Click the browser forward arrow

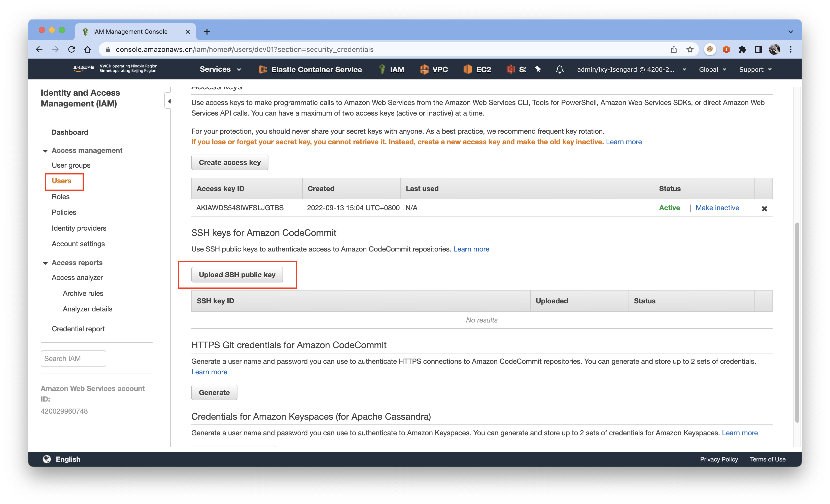[55, 50]
